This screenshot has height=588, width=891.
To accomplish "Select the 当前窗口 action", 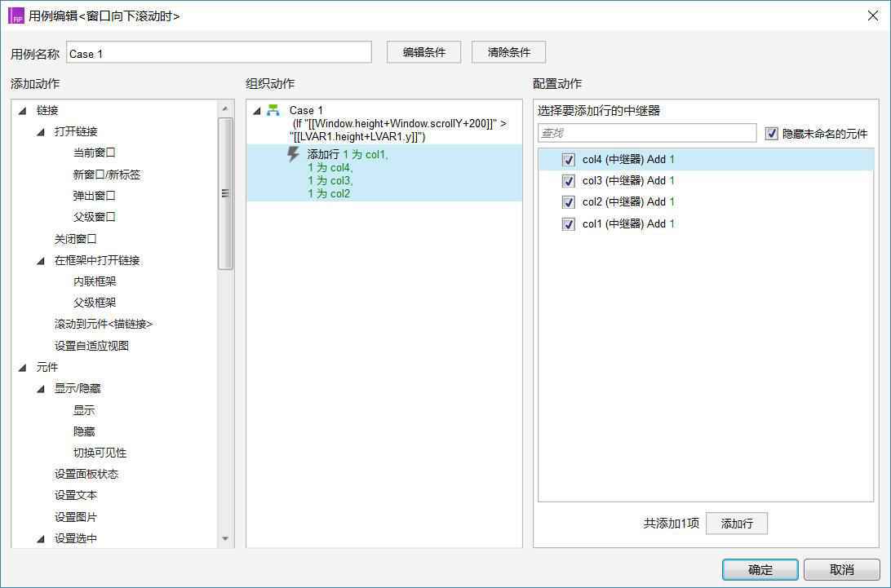I will tap(95, 153).
